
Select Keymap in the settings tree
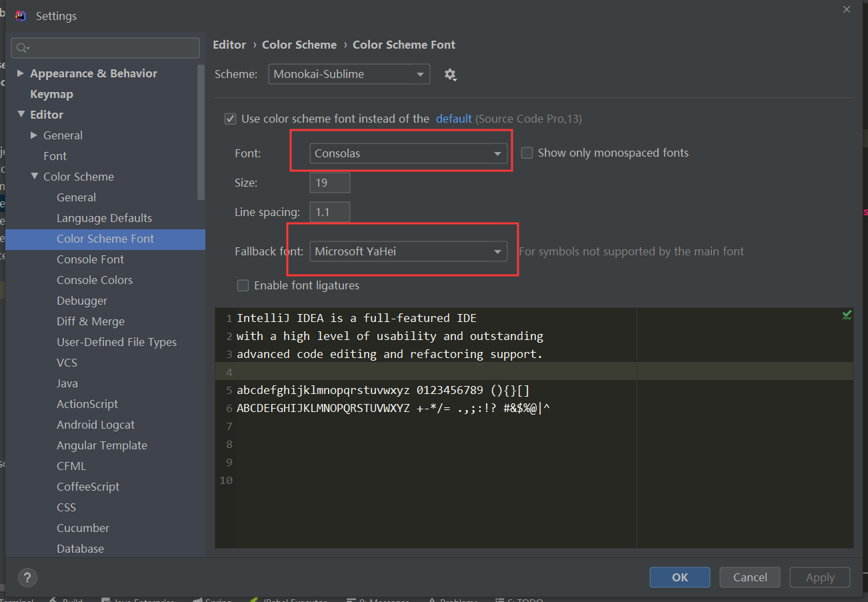[51, 94]
